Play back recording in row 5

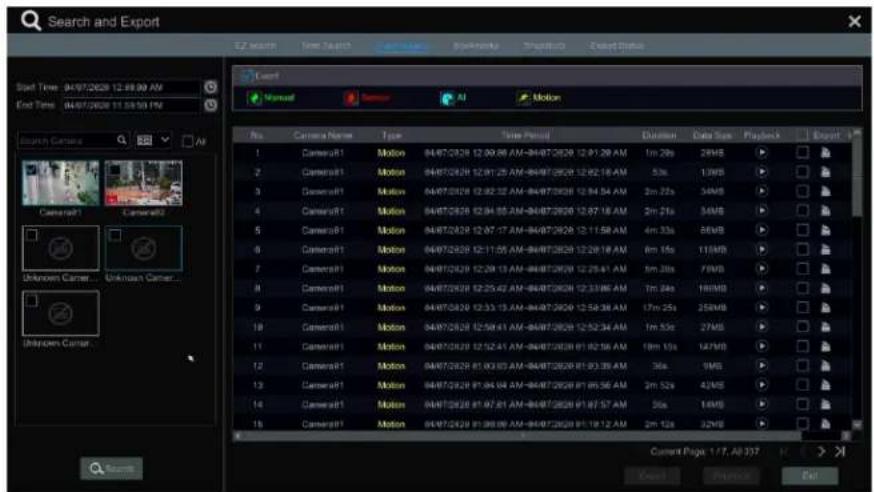[x=761, y=230]
